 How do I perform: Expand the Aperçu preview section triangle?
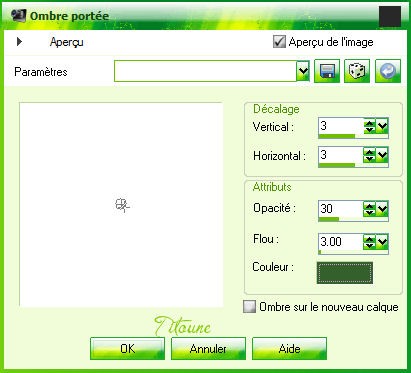[19, 42]
